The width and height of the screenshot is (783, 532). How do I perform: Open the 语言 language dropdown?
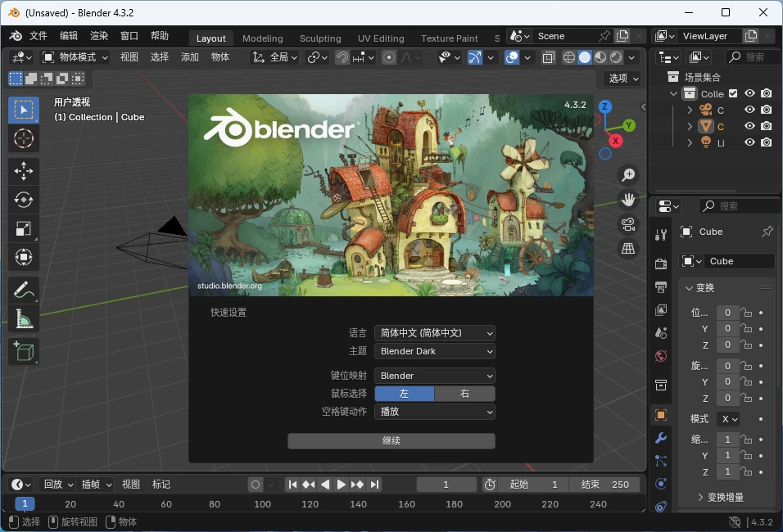[435, 333]
